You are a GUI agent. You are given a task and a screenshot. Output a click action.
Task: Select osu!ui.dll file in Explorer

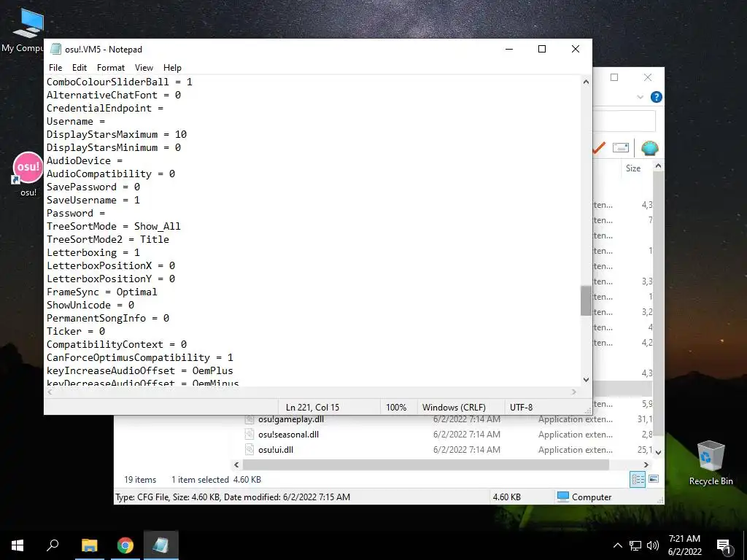coord(276,449)
